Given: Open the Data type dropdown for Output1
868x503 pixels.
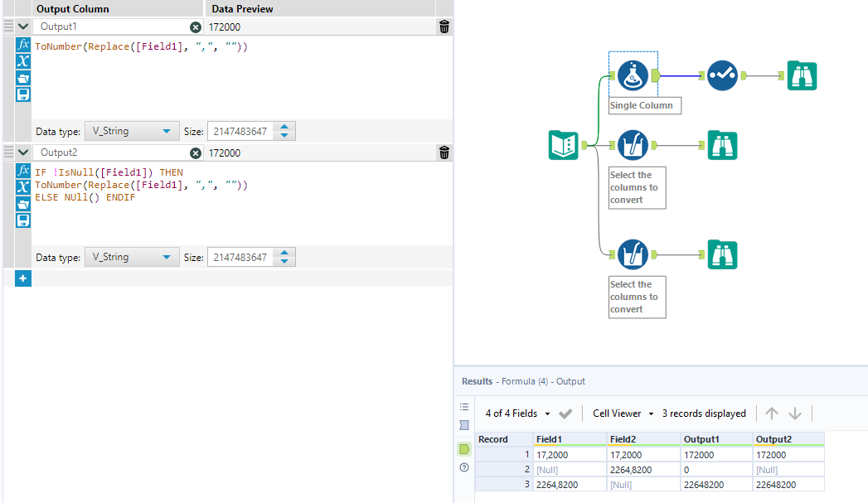Looking at the screenshot, I should [x=131, y=130].
